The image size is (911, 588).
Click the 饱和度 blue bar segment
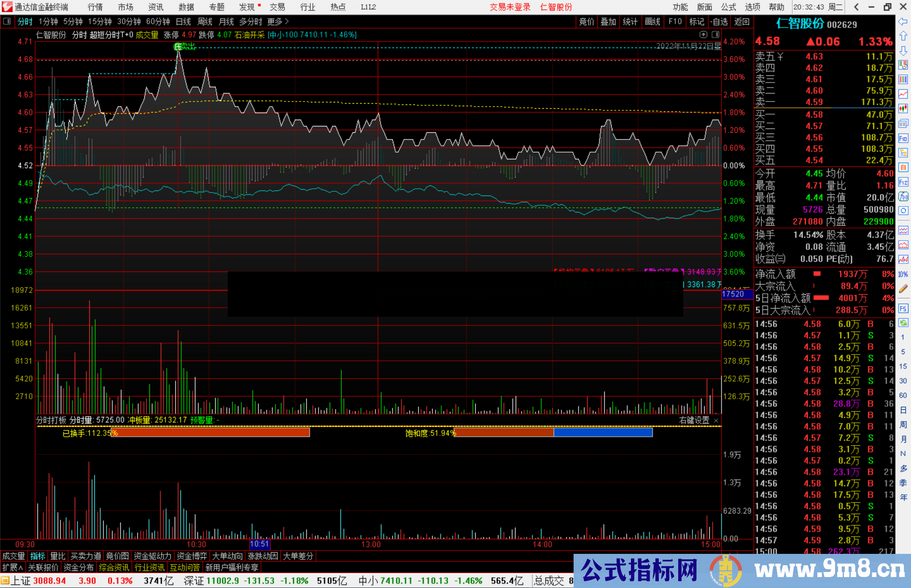tap(603, 432)
